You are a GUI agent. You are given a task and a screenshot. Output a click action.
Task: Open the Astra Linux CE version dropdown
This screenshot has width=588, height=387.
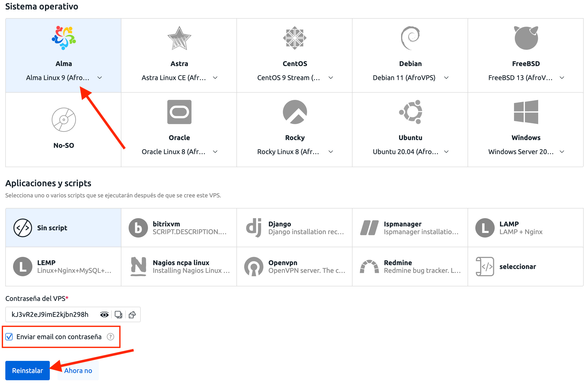(x=215, y=78)
